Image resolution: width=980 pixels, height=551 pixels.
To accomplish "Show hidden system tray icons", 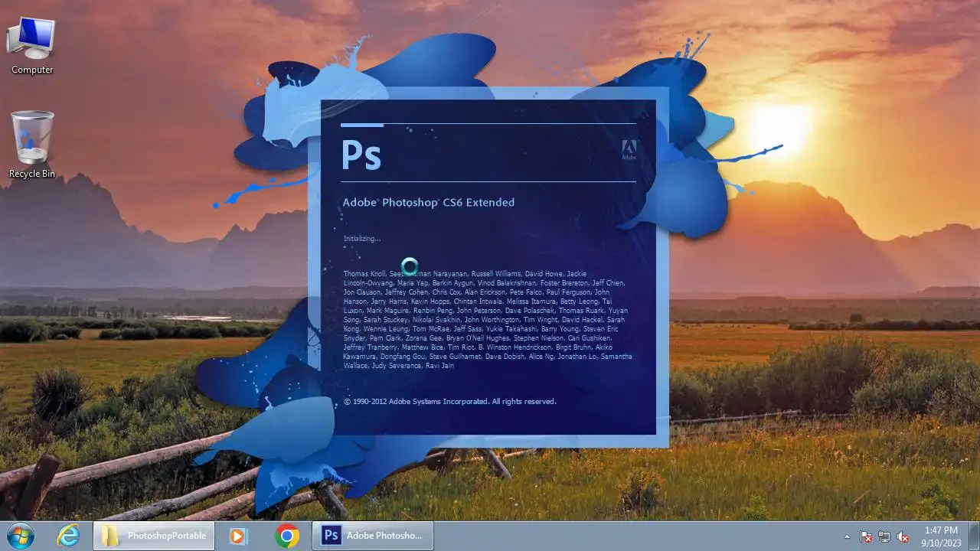I will [847, 536].
